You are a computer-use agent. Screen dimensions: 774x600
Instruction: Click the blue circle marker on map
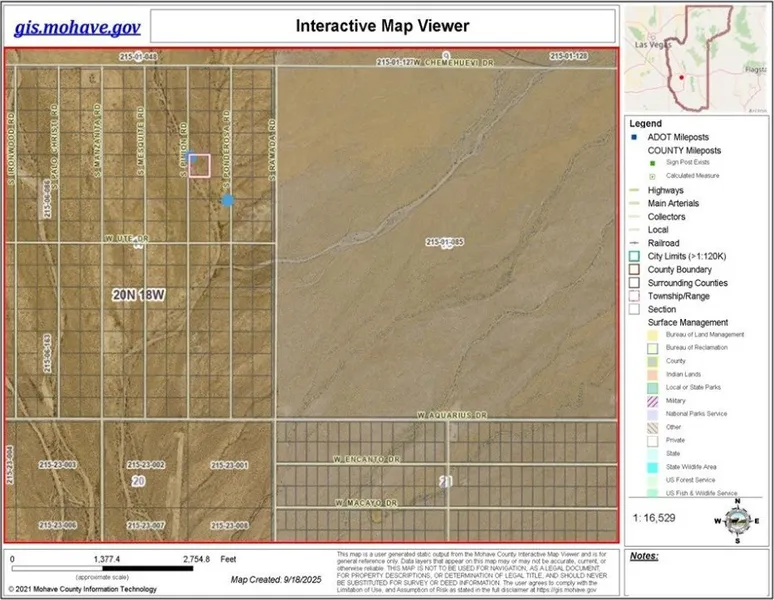(x=228, y=201)
